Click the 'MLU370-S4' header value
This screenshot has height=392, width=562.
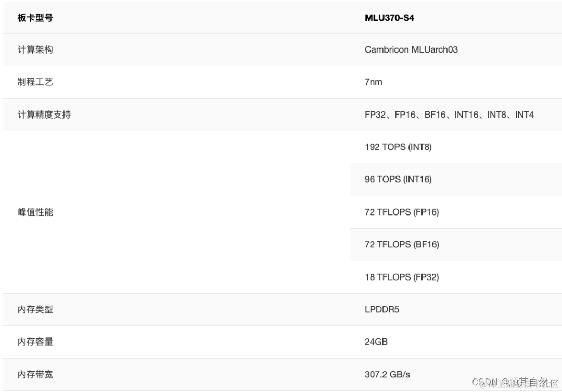click(x=389, y=18)
